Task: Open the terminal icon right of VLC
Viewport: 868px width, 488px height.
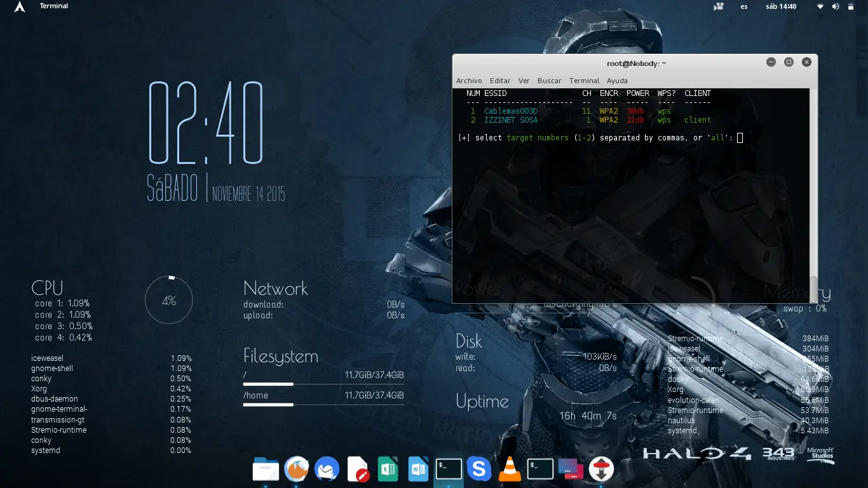Action: click(540, 470)
